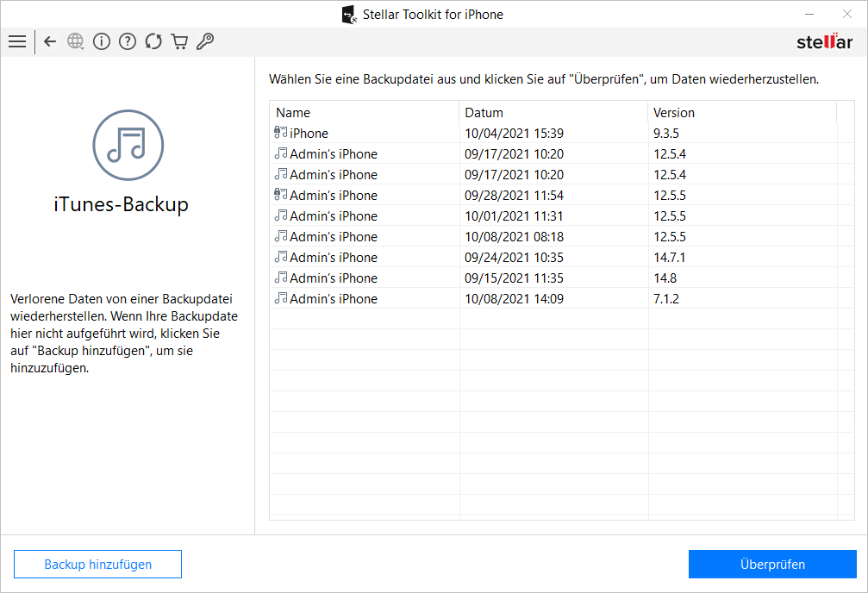Click the Überprüfen button
This screenshot has width=868, height=593.
coord(773,565)
